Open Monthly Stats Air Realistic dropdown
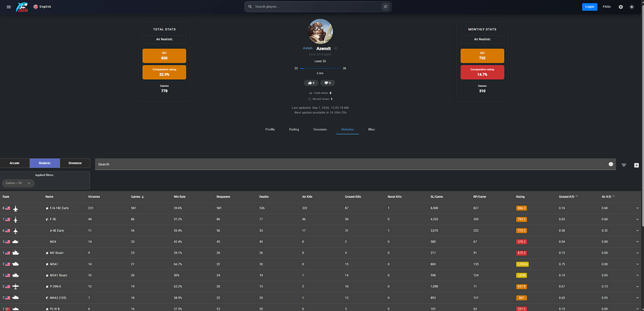Viewport: 644px width, 311px height. (482, 39)
